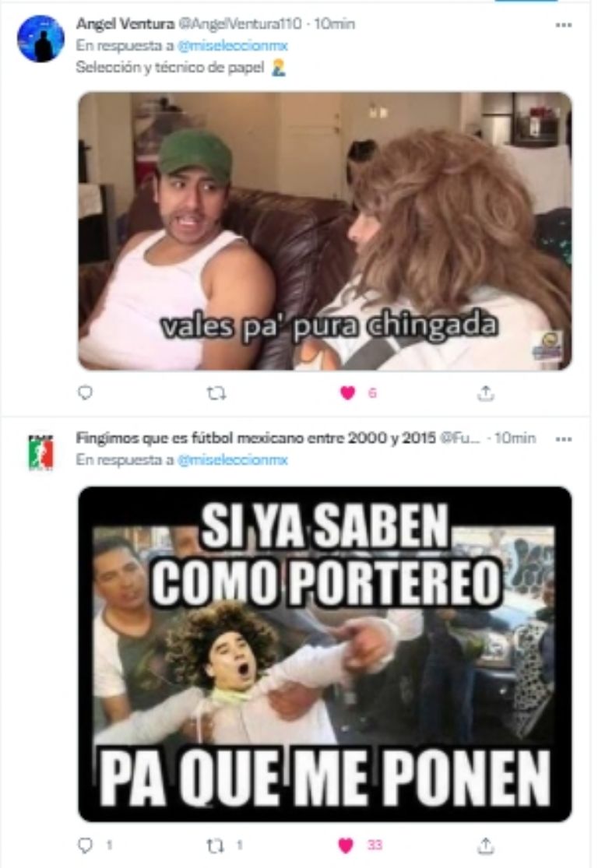Open @miseleccionmx mention in first tweet
The height and width of the screenshot is (868, 598).
click(x=233, y=45)
